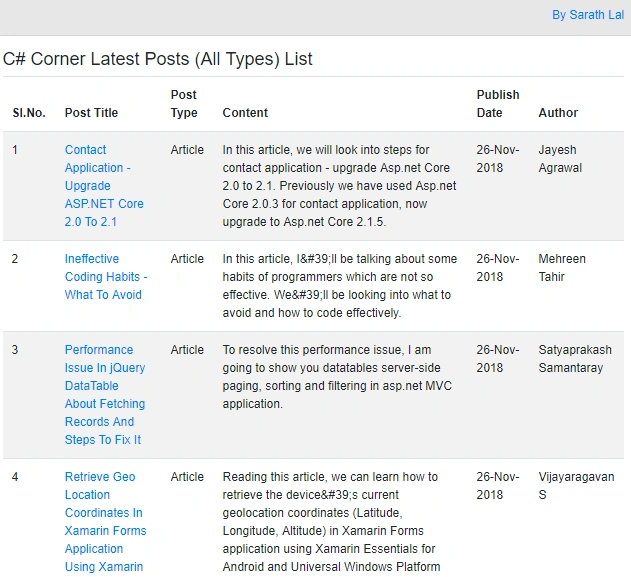Click 'Article' type in Satyaprakash Samantaray's row
The width and height of the screenshot is (631, 577).
pyautogui.click(x=187, y=350)
